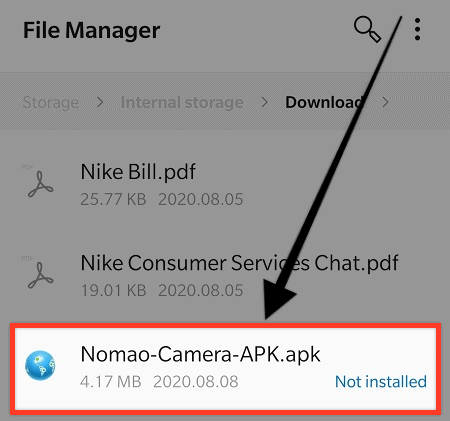Tap the Nike Consumer Services Chat PDF icon

(40, 275)
